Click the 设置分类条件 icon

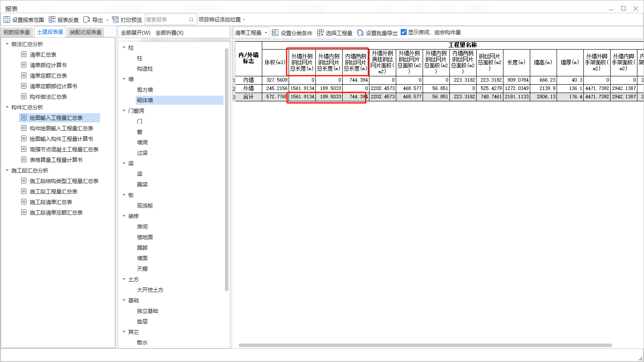coord(275,33)
